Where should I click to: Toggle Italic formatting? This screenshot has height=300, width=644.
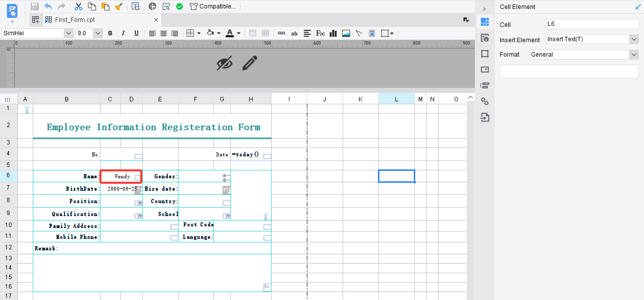click(123, 33)
